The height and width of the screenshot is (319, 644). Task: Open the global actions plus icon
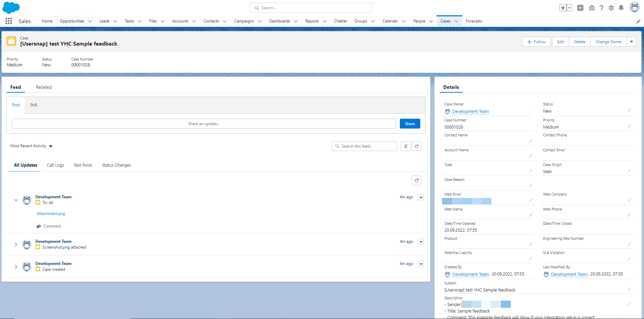[580, 8]
